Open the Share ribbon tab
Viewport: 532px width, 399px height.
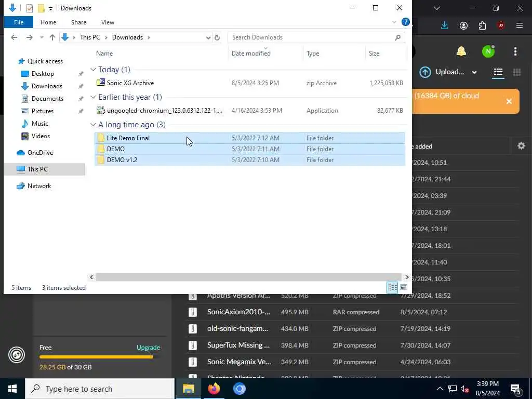78,22
